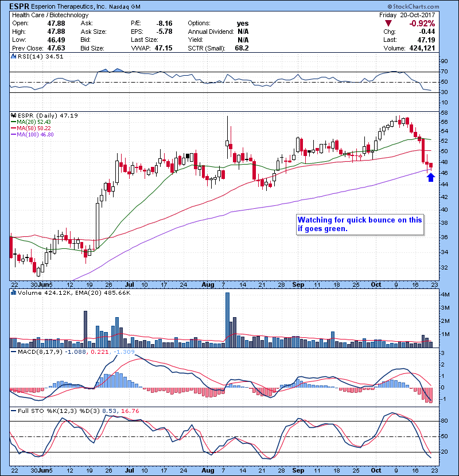Click the -0.92% percent change
Viewport: 459px width, 476px height.
point(422,24)
